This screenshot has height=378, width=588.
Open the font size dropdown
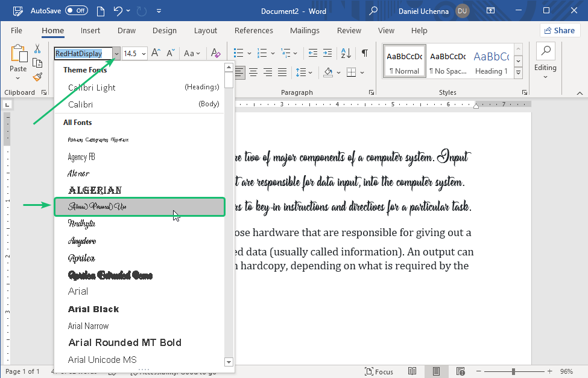point(142,53)
